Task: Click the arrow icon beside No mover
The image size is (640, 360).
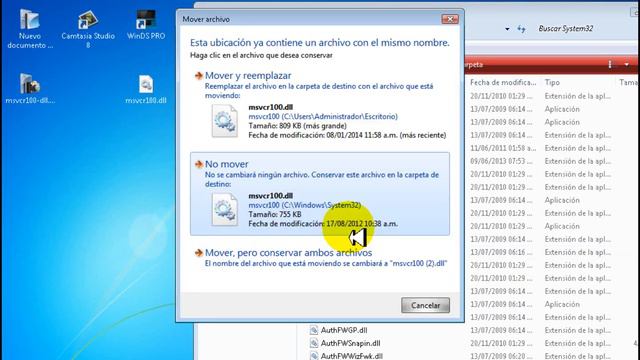Action: tap(199, 164)
